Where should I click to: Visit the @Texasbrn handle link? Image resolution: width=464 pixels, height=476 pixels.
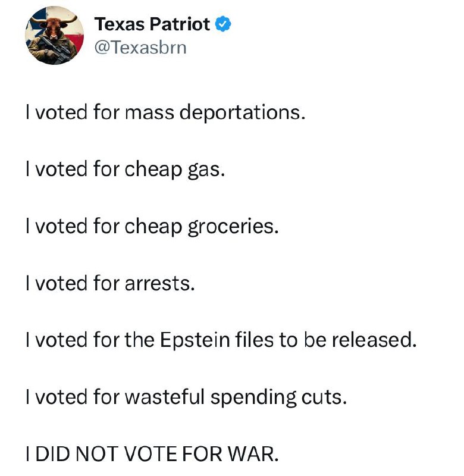click(140, 48)
